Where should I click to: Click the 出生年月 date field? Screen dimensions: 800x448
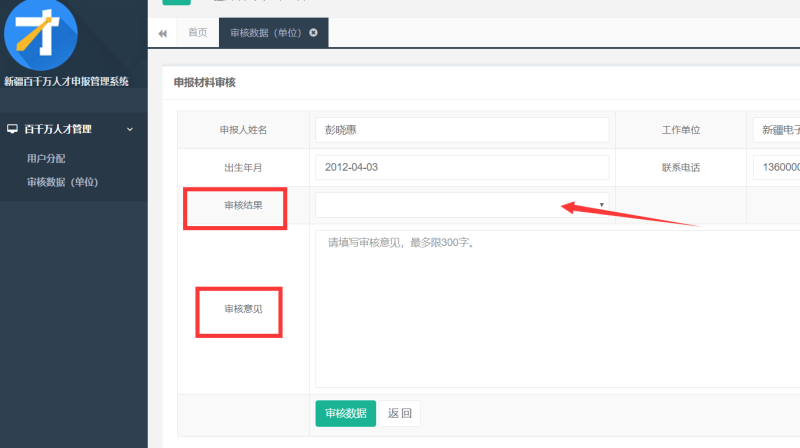pyautogui.click(x=461, y=167)
